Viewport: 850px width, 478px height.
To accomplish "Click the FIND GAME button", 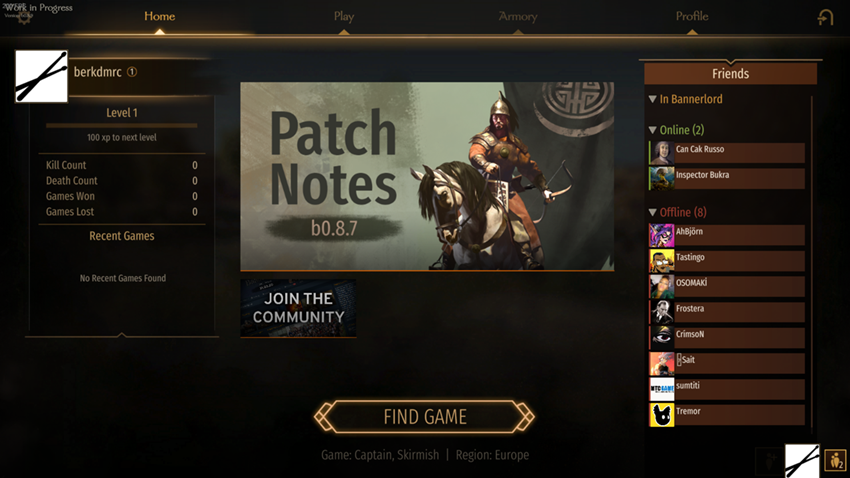I will click(424, 417).
